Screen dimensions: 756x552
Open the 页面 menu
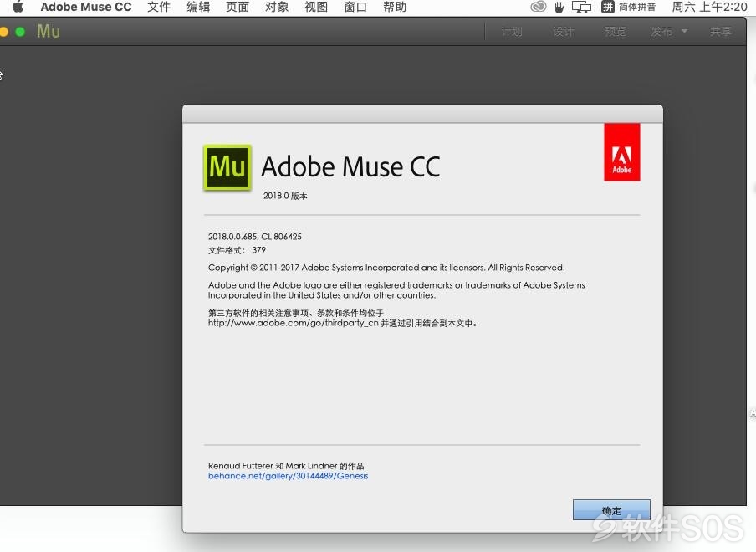click(238, 7)
